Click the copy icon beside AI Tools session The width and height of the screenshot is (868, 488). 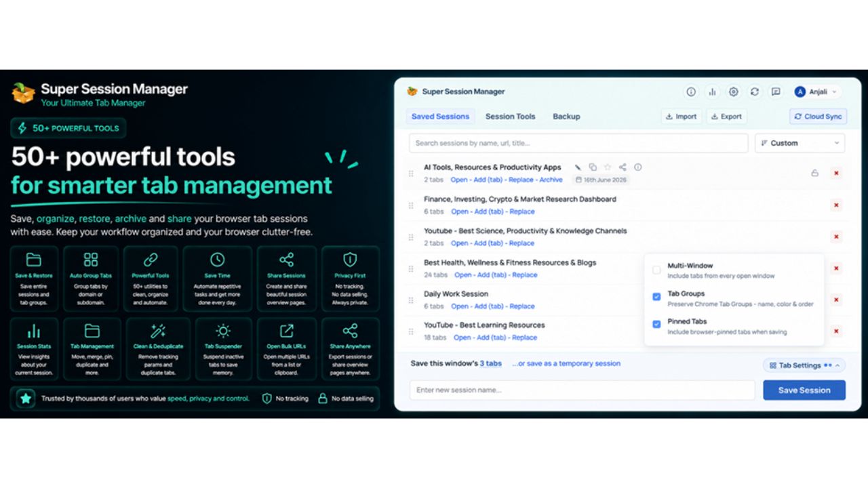(593, 167)
